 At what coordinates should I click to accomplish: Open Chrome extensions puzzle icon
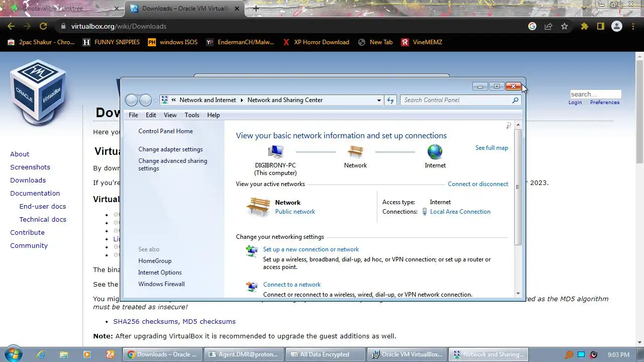coord(584,26)
